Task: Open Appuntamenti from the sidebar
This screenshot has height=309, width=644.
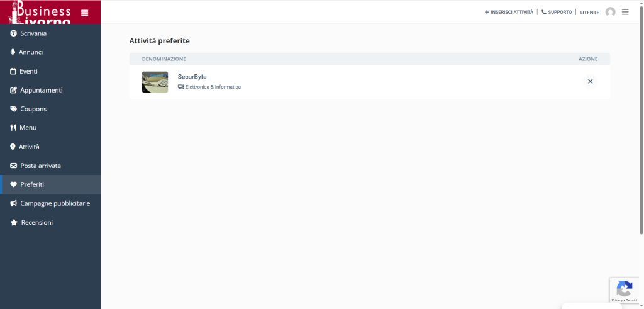Action: (41, 90)
